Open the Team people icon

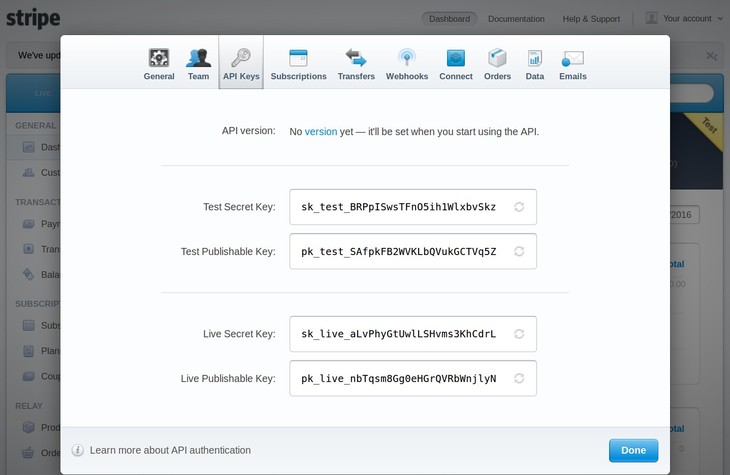pos(198,58)
